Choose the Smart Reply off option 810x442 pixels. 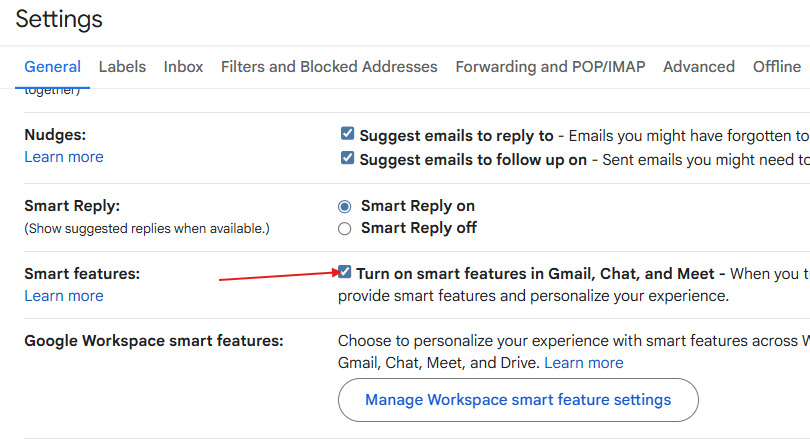[x=345, y=228]
